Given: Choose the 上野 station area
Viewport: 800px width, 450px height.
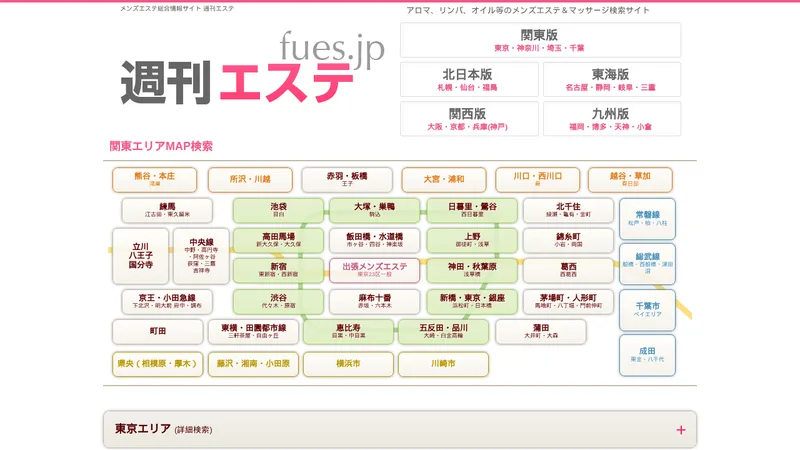Looking at the screenshot, I should click(x=472, y=240).
